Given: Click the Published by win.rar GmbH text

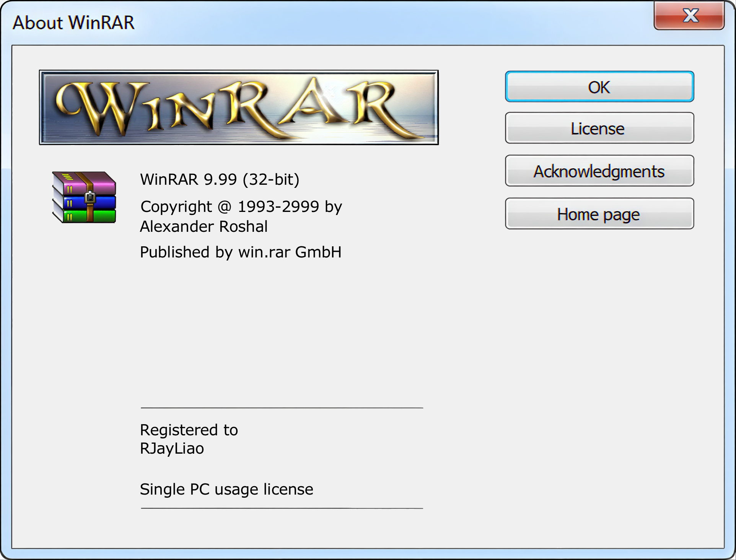Looking at the screenshot, I should [240, 252].
